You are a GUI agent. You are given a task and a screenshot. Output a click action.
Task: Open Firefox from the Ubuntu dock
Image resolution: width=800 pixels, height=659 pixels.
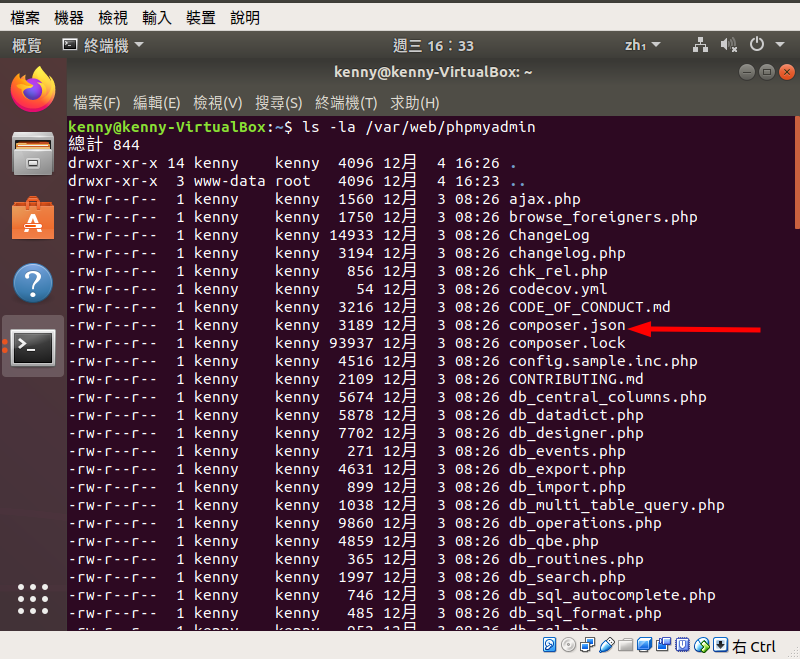coord(33,89)
